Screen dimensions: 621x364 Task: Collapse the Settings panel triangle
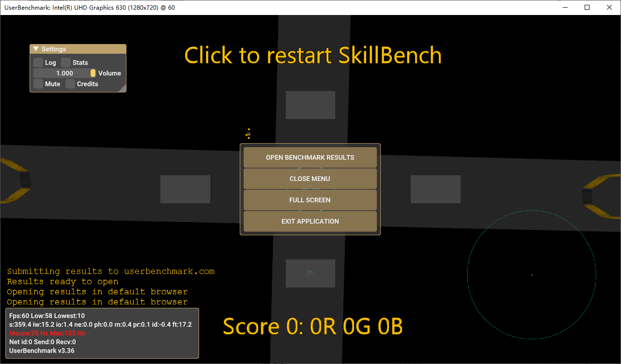click(36, 49)
